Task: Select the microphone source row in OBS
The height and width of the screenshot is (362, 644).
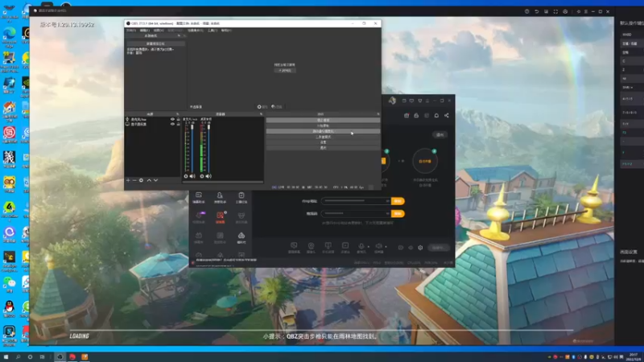Action: pyautogui.click(x=152, y=119)
